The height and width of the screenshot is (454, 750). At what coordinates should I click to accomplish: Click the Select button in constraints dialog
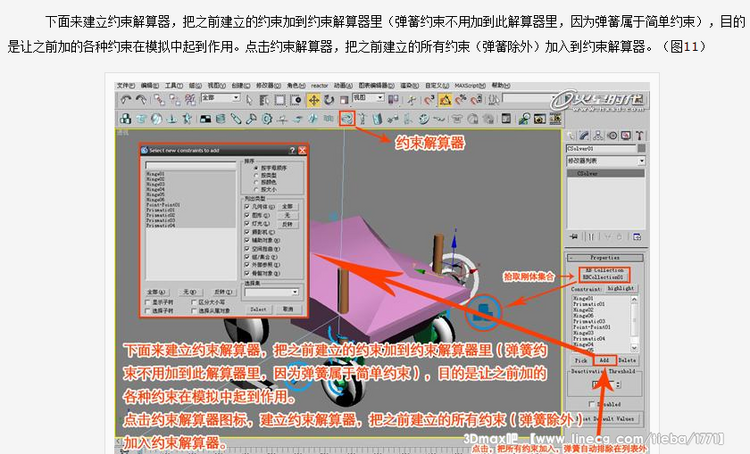[x=258, y=310]
